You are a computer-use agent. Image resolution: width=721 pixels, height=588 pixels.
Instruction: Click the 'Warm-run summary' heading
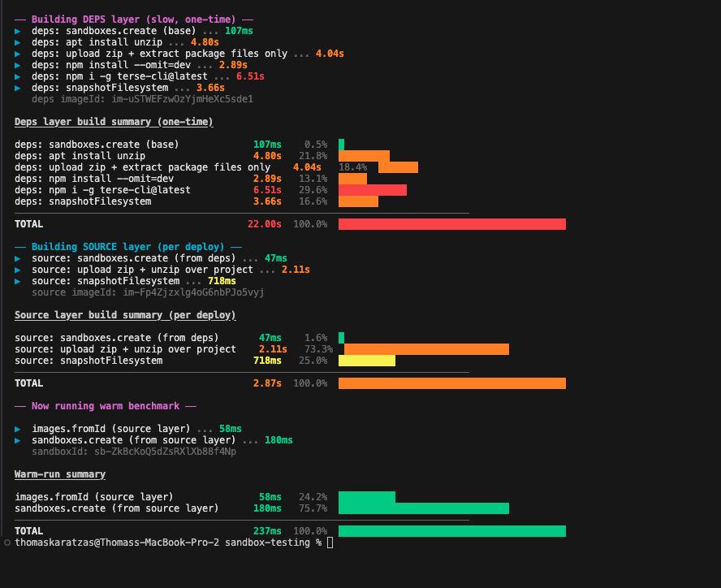point(60,474)
